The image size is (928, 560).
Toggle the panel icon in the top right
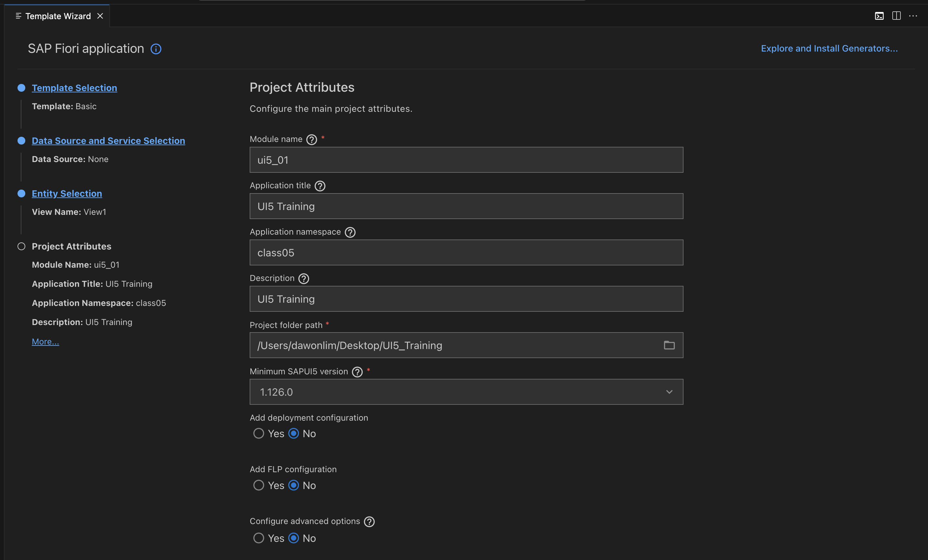[879, 16]
